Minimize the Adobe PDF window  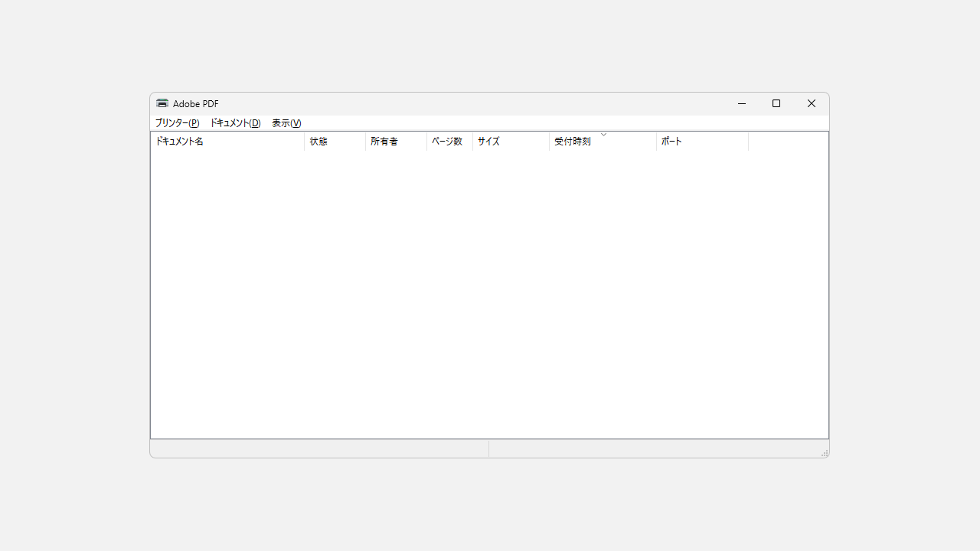point(741,104)
